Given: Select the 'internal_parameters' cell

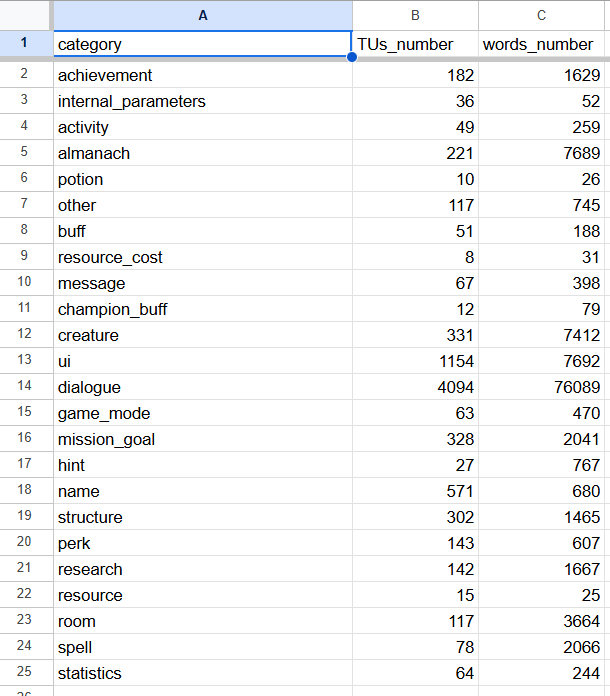Looking at the screenshot, I should click(x=203, y=101).
